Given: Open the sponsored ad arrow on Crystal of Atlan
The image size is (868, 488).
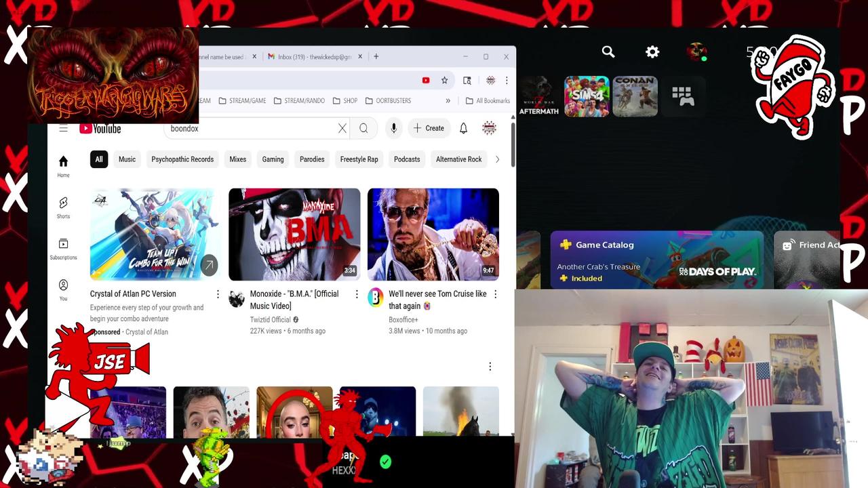Looking at the screenshot, I should point(209,266).
